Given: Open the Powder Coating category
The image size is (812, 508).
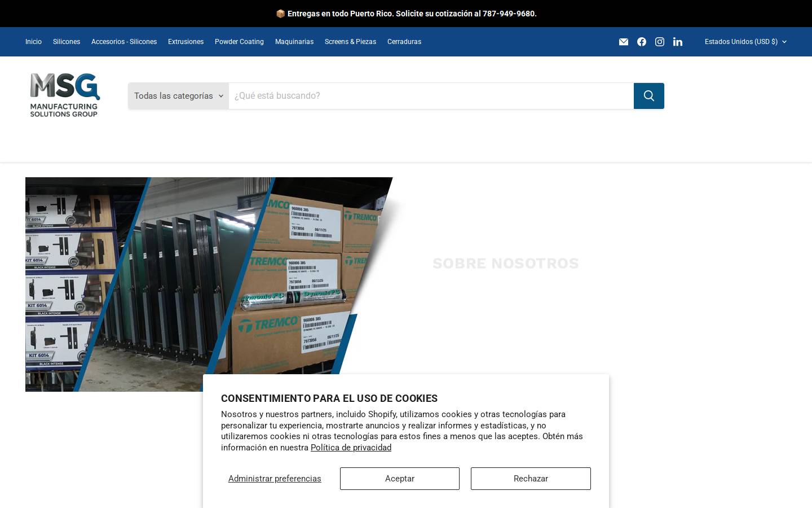Looking at the screenshot, I should pos(239,42).
